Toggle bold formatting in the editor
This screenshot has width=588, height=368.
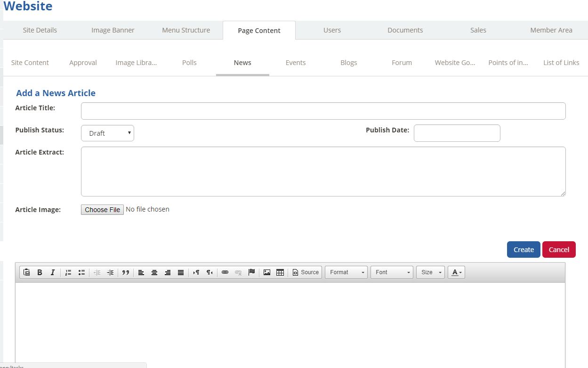point(40,272)
